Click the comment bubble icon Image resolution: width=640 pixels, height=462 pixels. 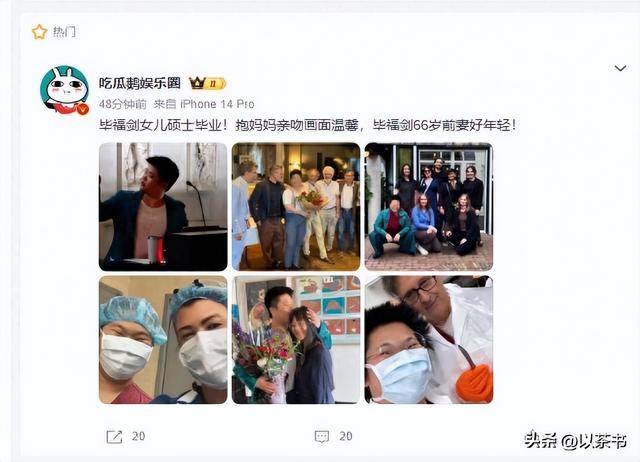(x=322, y=437)
